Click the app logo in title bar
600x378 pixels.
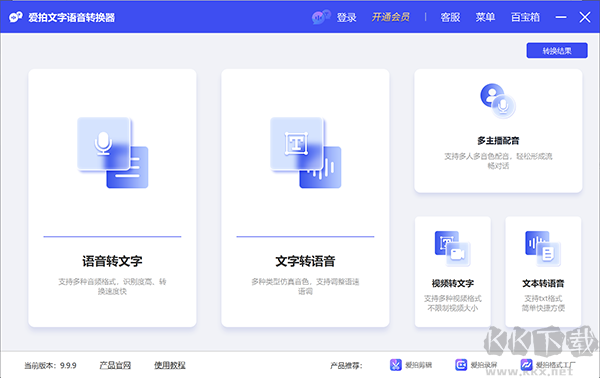(x=16, y=17)
